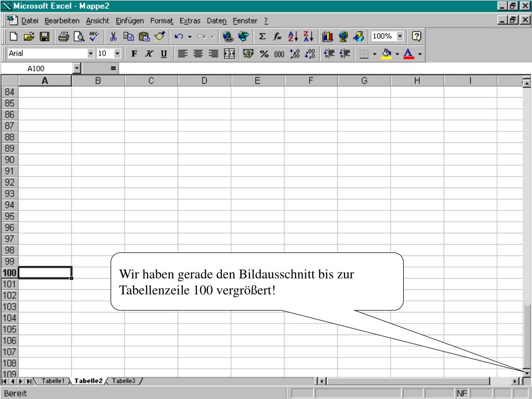Viewport: 532px width, 399px height.
Task: Open the Map globe icon
Action: coord(343,36)
